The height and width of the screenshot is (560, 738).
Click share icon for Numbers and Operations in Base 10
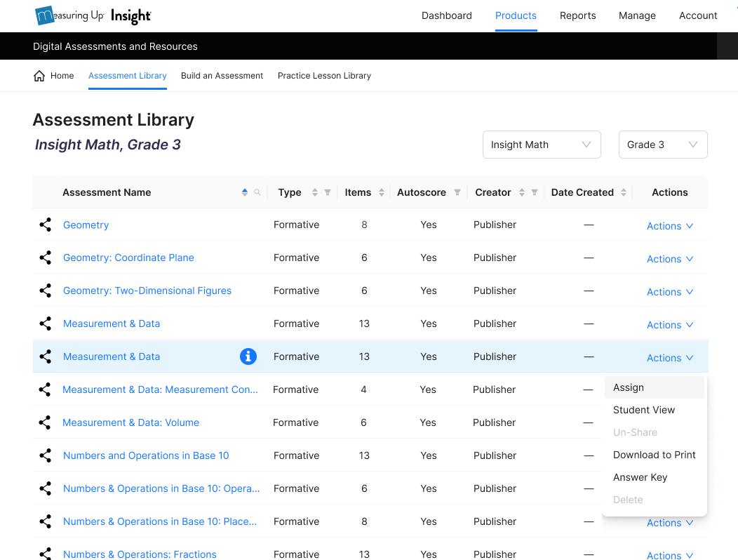45,455
